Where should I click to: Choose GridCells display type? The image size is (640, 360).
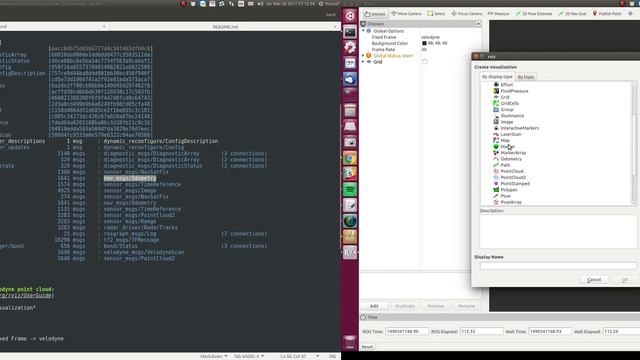click(x=506, y=103)
